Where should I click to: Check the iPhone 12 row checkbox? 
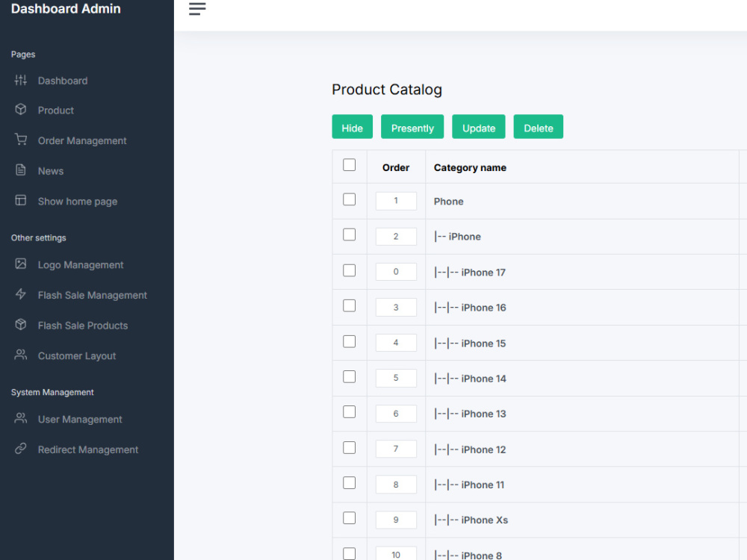[x=349, y=447]
